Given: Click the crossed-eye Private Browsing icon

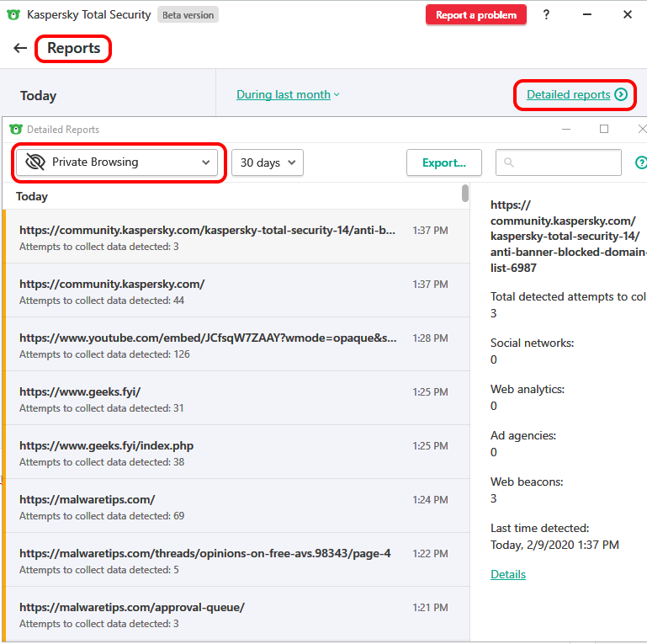Looking at the screenshot, I should (x=34, y=162).
